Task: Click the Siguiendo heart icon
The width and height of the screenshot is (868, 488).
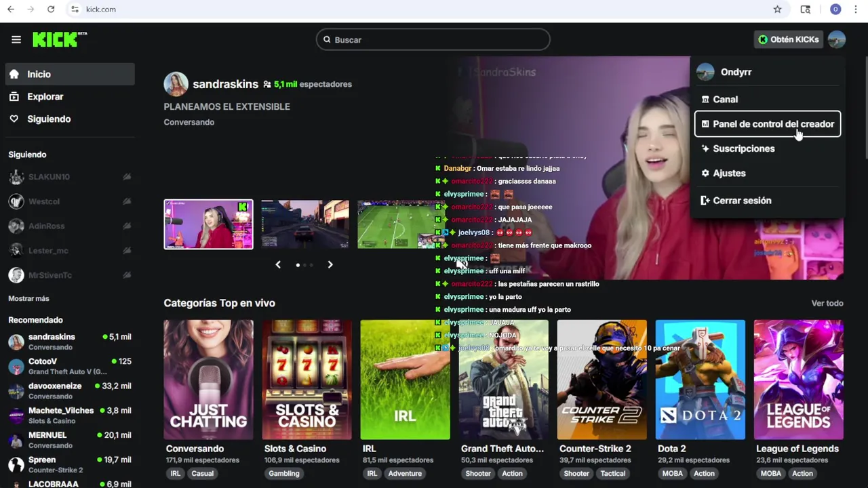Action: pos(14,119)
